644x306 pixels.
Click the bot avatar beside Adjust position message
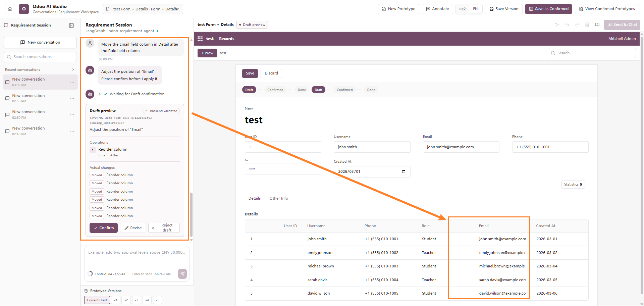click(x=90, y=70)
